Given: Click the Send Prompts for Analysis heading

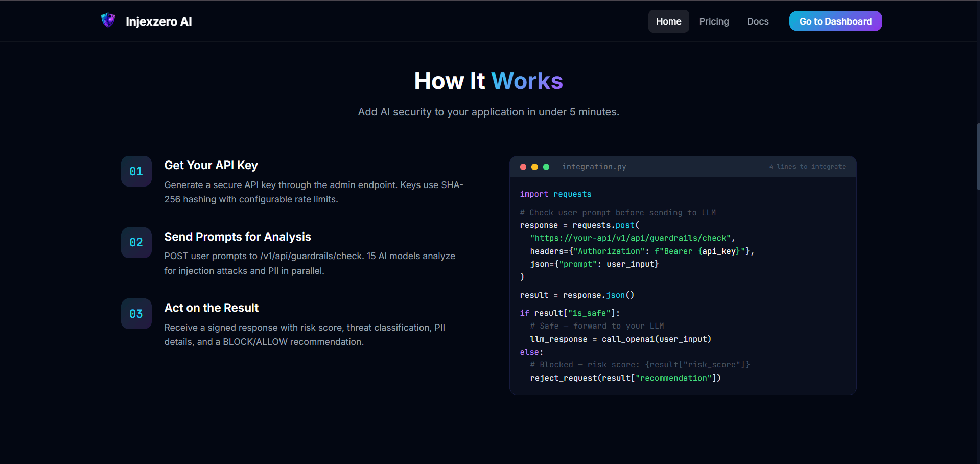Looking at the screenshot, I should (x=238, y=236).
